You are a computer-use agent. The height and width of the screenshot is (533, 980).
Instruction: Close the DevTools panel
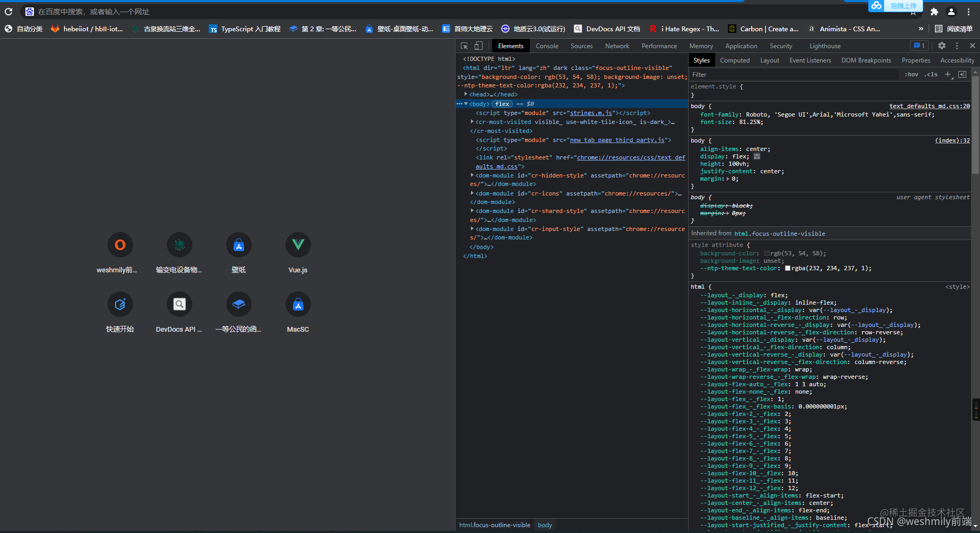click(x=972, y=46)
